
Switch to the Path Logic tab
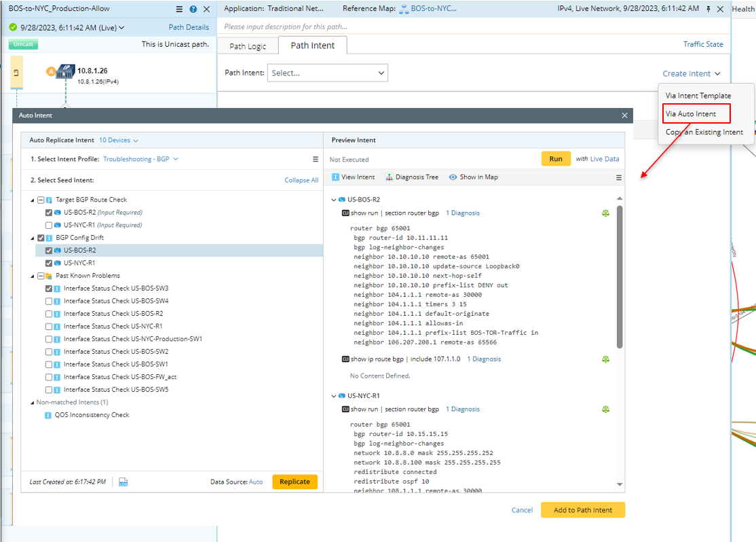pos(248,46)
